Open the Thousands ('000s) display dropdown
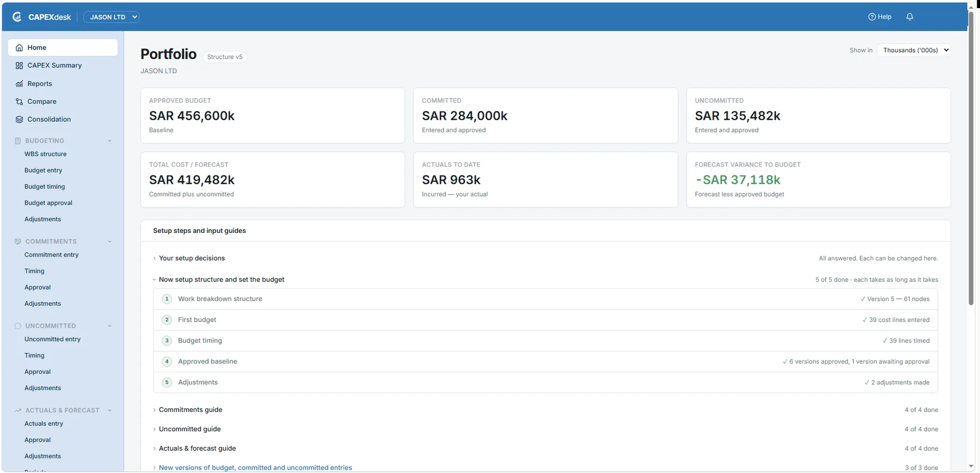 [914, 50]
